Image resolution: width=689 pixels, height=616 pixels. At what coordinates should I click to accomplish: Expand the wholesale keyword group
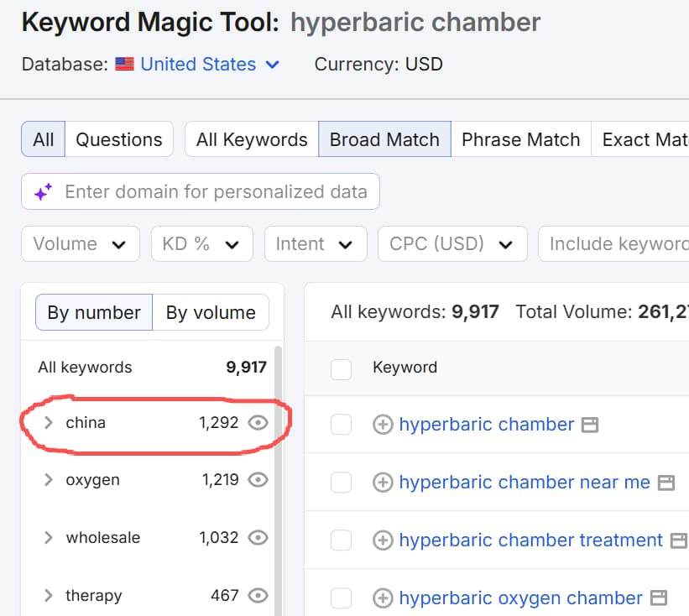pos(49,537)
